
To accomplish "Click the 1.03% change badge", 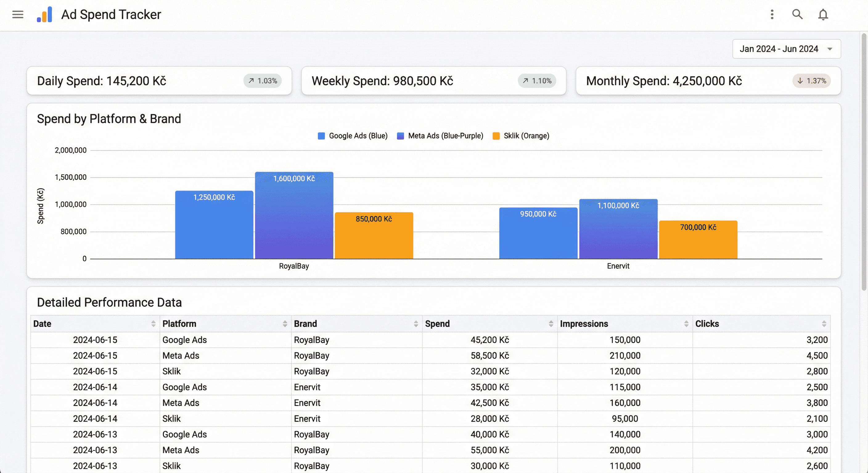I will pos(263,81).
